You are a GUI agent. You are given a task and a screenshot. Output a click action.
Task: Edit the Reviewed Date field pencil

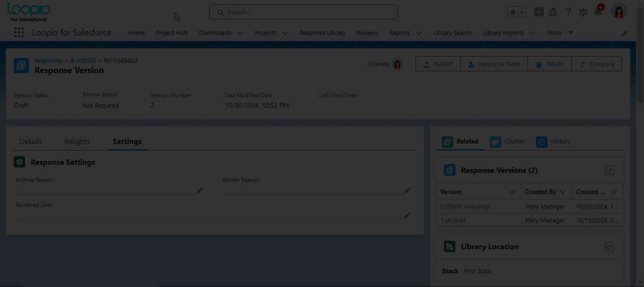pyautogui.click(x=407, y=216)
